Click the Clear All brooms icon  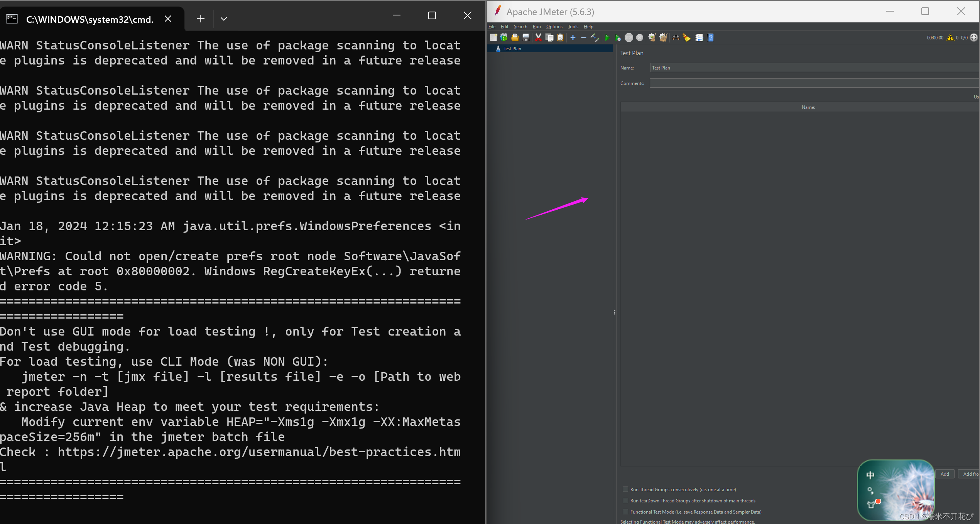(x=663, y=37)
